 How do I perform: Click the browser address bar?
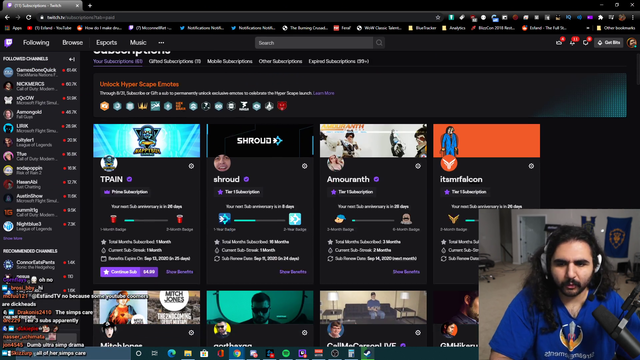click(237, 17)
